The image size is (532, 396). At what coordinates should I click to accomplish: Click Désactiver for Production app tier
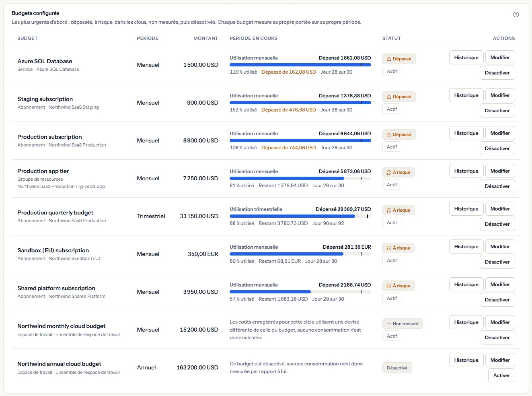pos(497,186)
